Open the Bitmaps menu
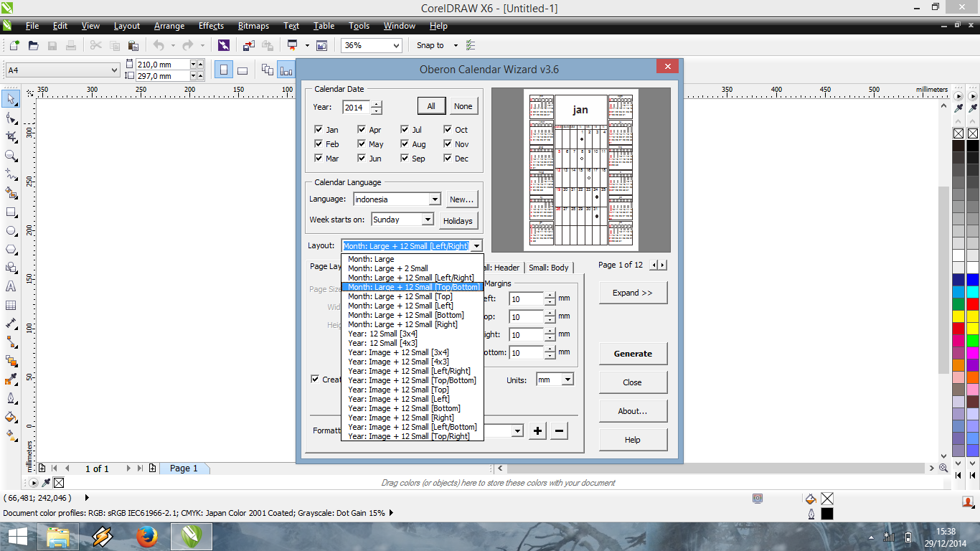 [253, 26]
